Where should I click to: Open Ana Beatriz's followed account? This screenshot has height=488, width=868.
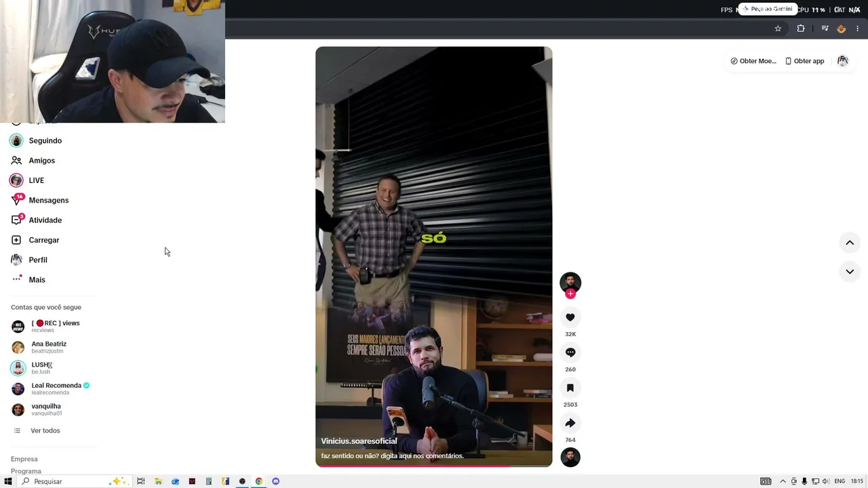tap(39, 347)
